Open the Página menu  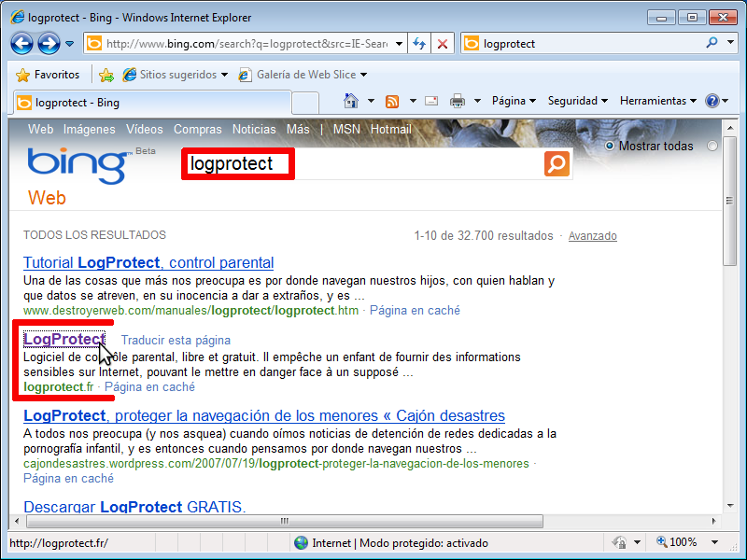point(514,101)
